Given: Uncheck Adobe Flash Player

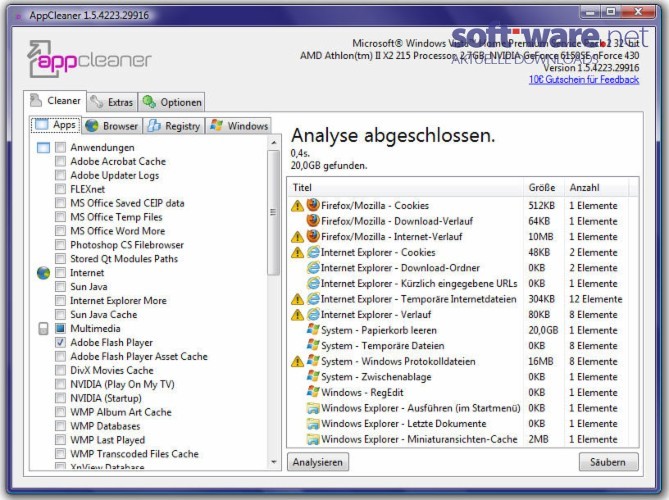Looking at the screenshot, I should click(61, 342).
